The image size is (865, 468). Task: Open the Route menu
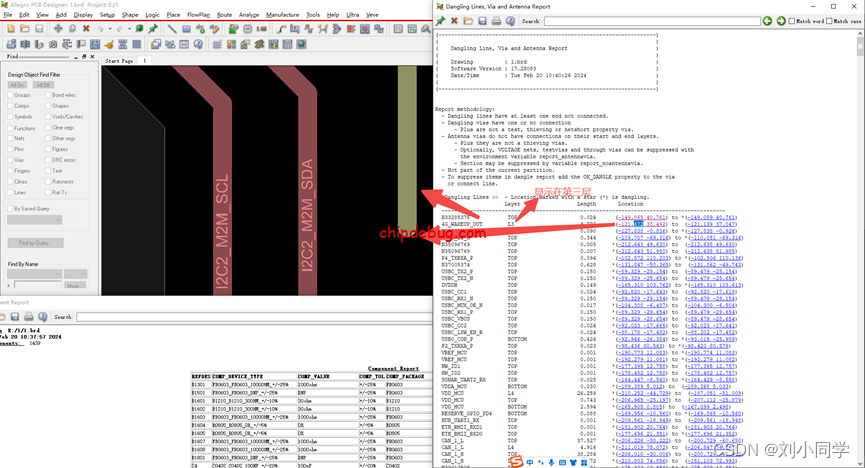coord(224,15)
